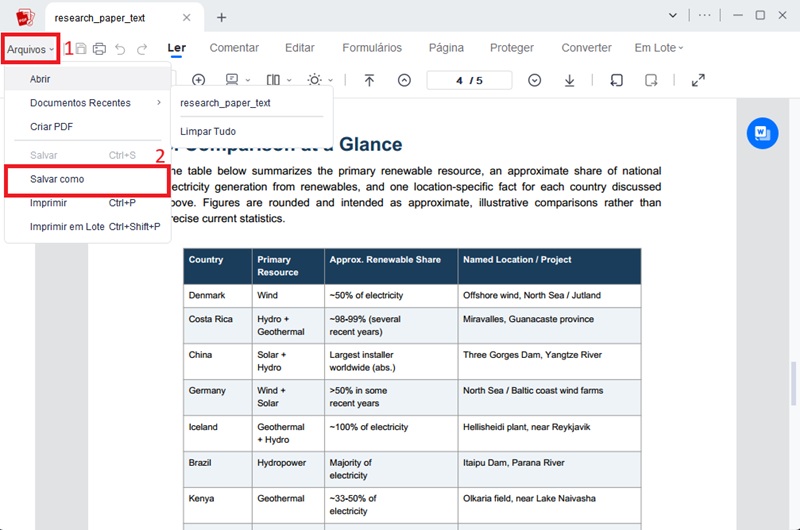800x530 pixels.
Task: Open the three dots more options
Action: (x=705, y=15)
